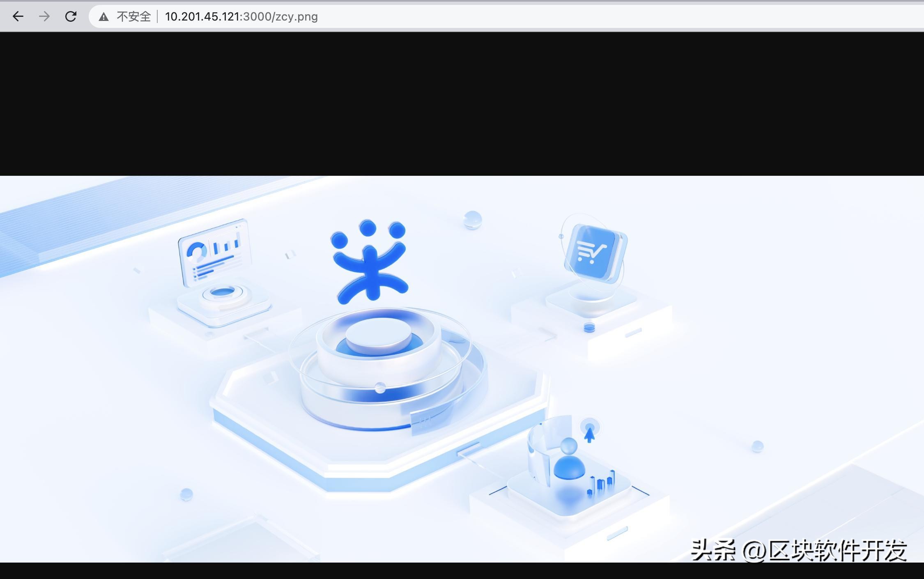Click the blue coin stack below cart platform
Screen dimensions: 924x579
[589, 327]
